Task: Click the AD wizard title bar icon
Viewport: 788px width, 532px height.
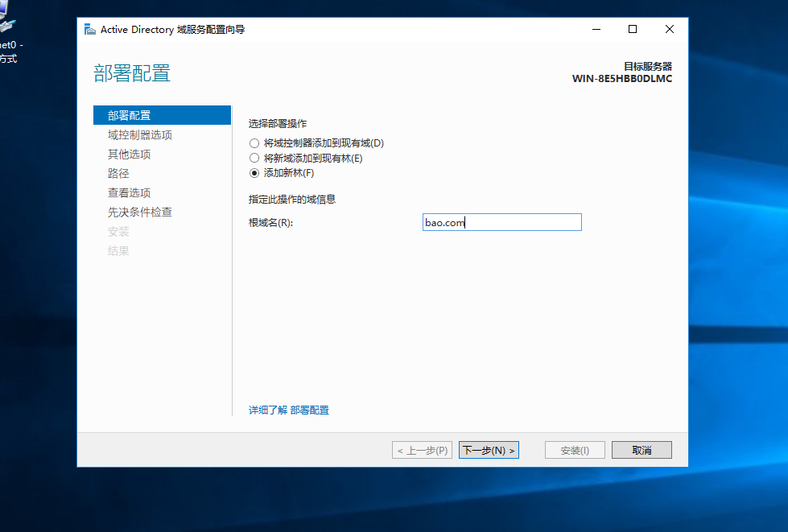Action: pyautogui.click(x=90, y=30)
